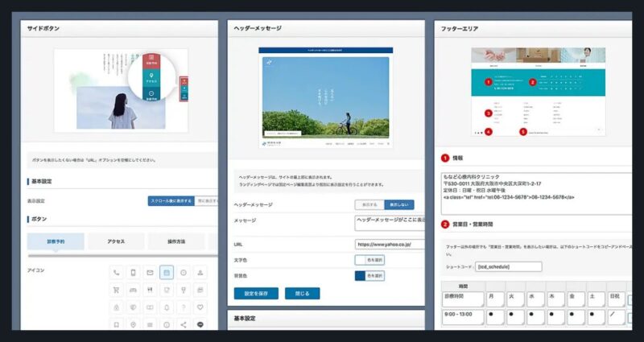Select the LINE chat bubble icon
This screenshot has height=342, width=644.
click(x=200, y=325)
